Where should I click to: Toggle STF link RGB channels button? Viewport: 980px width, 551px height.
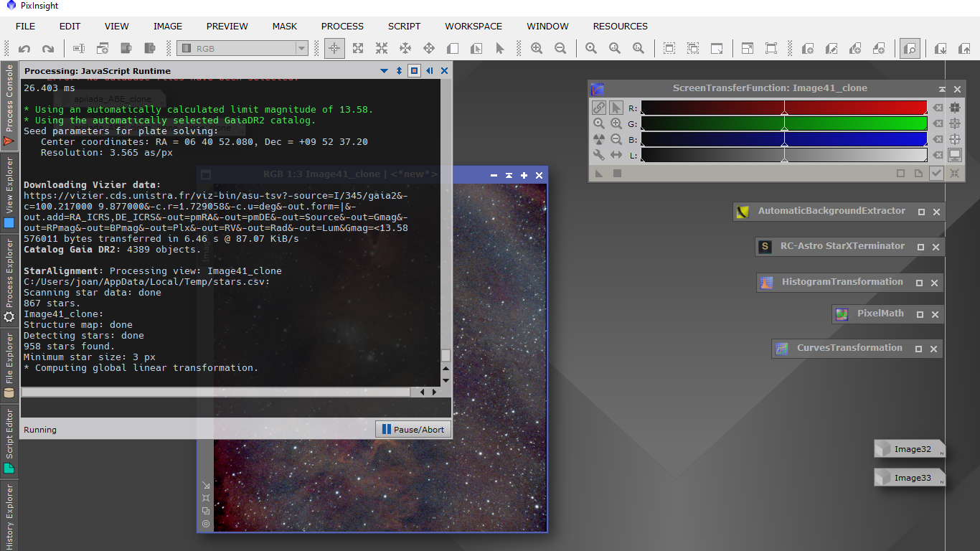[599, 108]
